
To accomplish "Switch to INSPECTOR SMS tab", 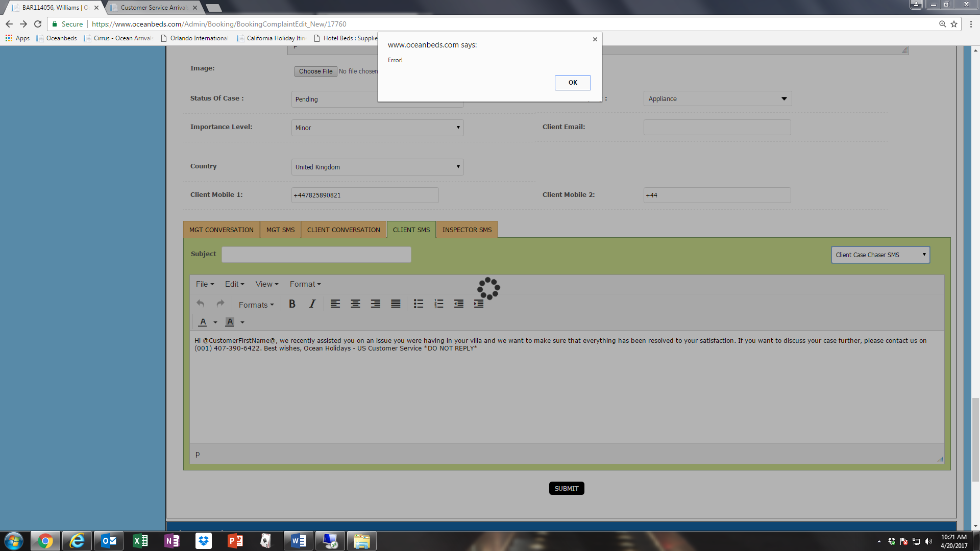I will [x=467, y=230].
